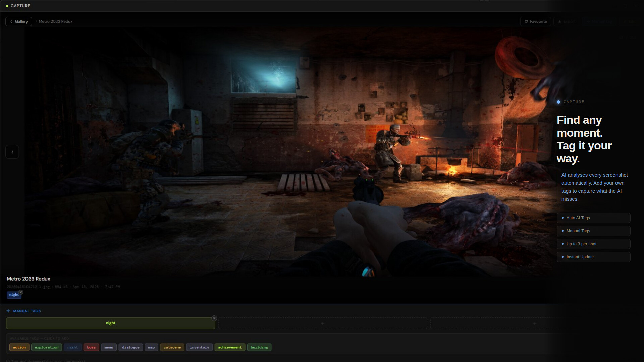Image resolution: width=644 pixels, height=362 pixels.
Task: Click the Manual Tags sparkle icon
Action: pyautogui.click(x=8, y=311)
